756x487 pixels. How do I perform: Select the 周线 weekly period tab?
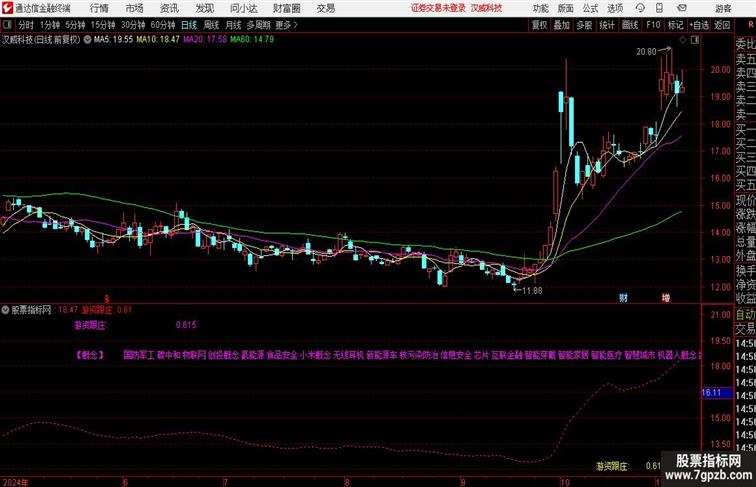click(211, 25)
